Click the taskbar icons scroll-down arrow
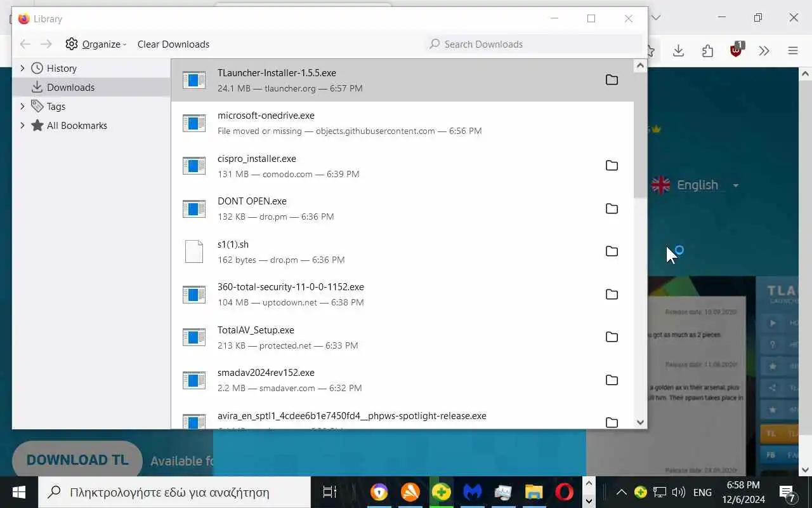The image size is (812, 508). (x=589, y=500)
